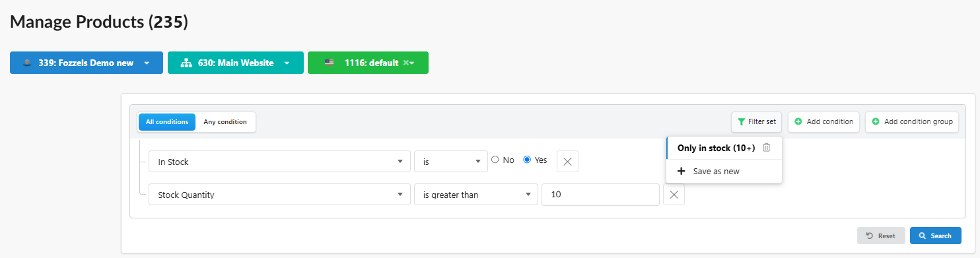Remove the Stock Quantity condition row
Screen dimensions: 980x258
tap(674, 195)
